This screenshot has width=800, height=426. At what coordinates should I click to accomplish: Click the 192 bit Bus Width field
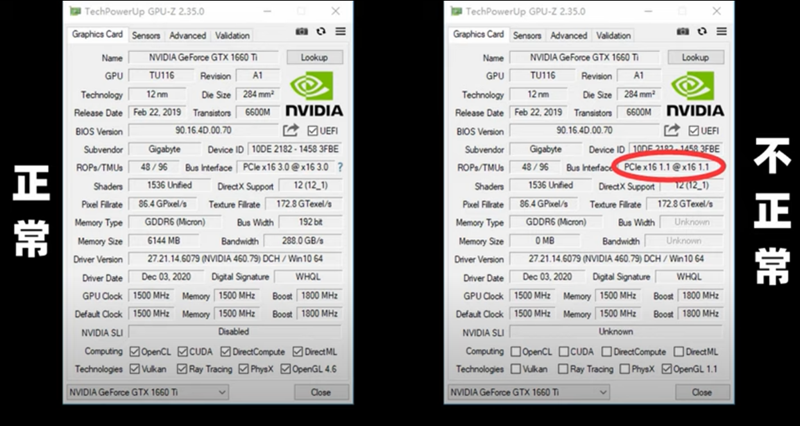pos(311,222)
